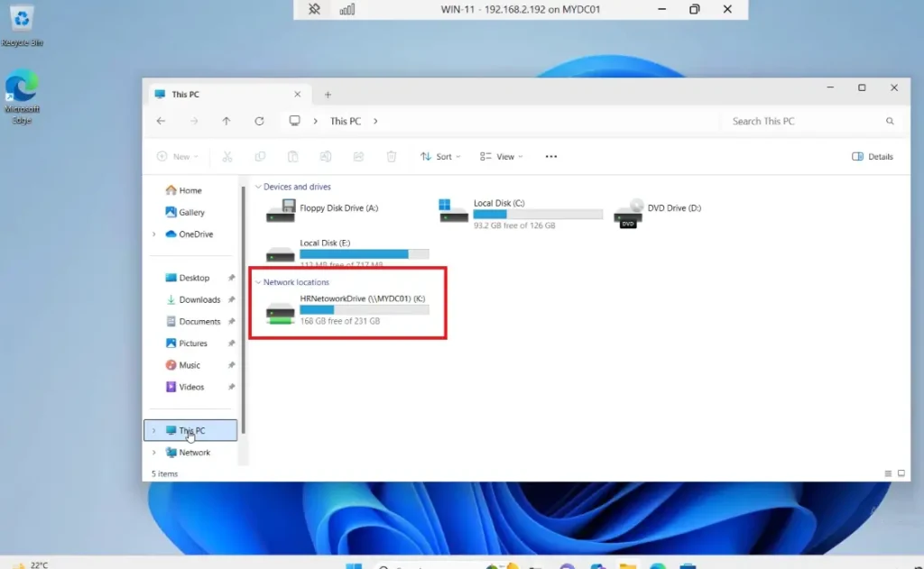The height and width of the screenshot is (569, 924).
Task: Open See more ellipsis menu
Action: click(x=551, y=156)
